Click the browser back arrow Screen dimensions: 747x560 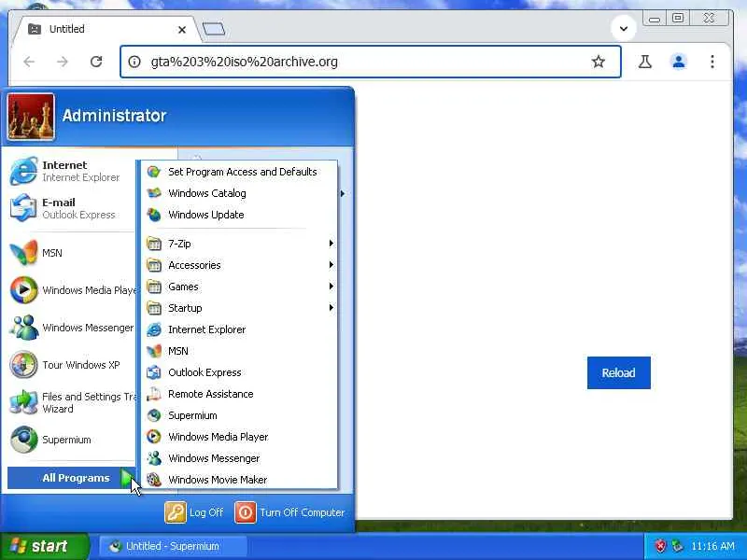[30, 62]
